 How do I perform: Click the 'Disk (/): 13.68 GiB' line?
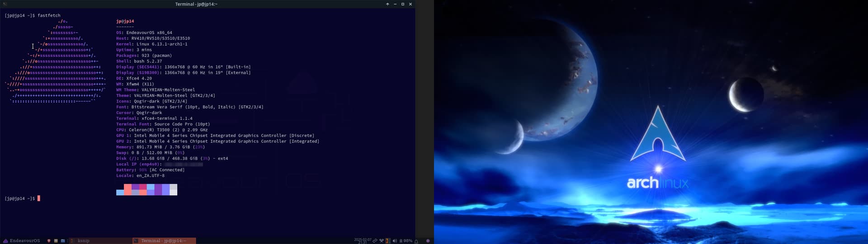(172, 159)
